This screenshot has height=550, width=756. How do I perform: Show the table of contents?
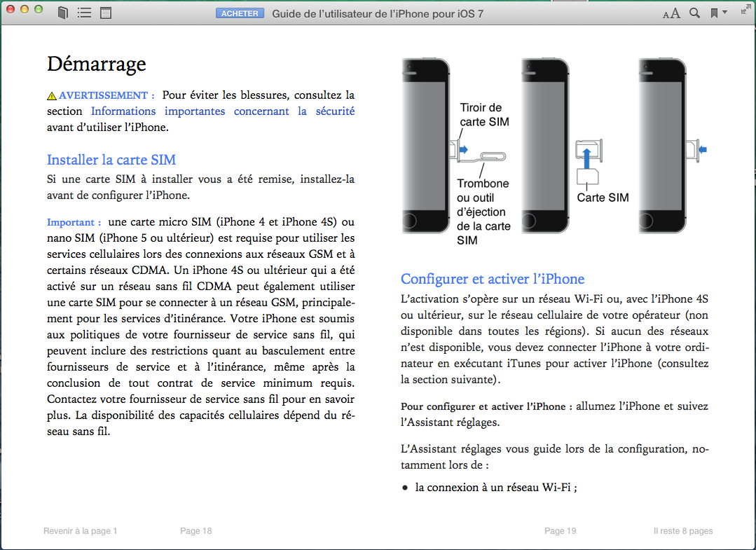(x=84, y=13)
